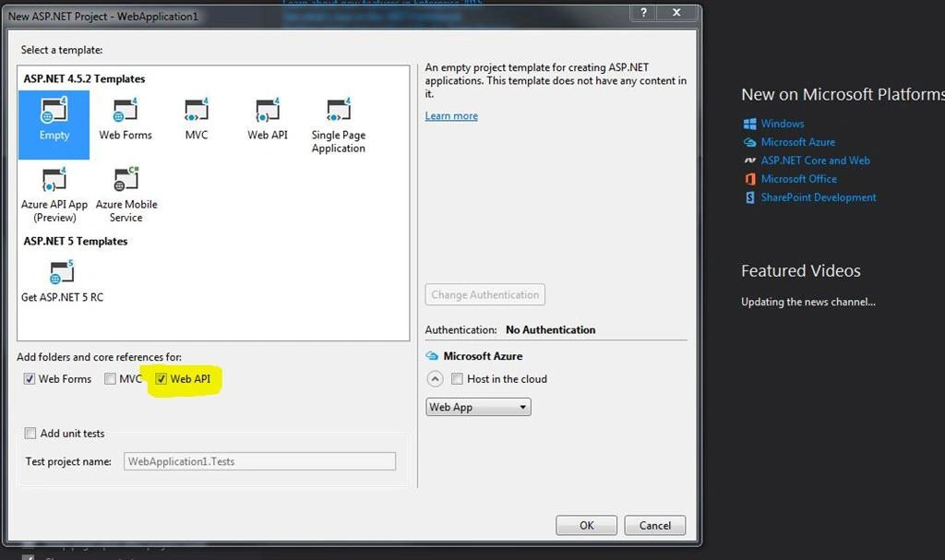945x560 pixels.
Task: Collapse the Microsoft Azure section chevron
Action: pyautogui.click(x=435, y=378)
